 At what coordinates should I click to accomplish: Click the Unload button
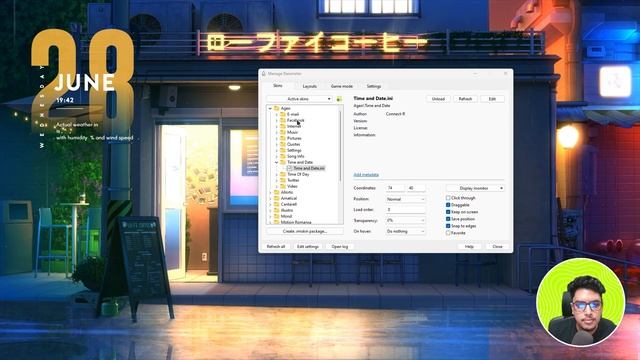coord(438,99)
